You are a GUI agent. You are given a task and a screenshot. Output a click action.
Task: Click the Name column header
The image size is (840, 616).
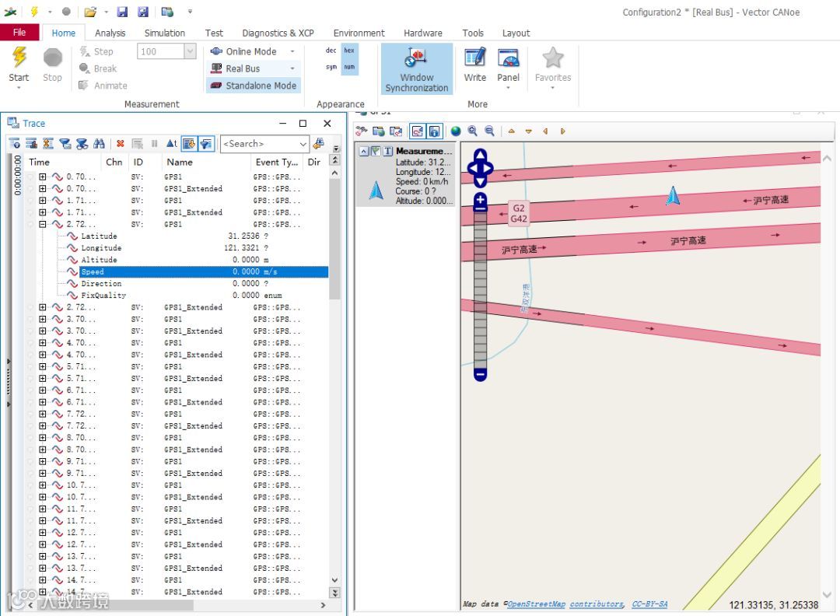(180, 162)
